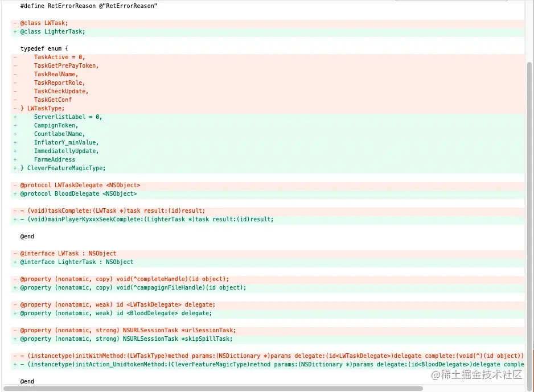Click the line '#define RetErrorReason @"RetErrorReason"'
The image size is (534, 392).
89,6
